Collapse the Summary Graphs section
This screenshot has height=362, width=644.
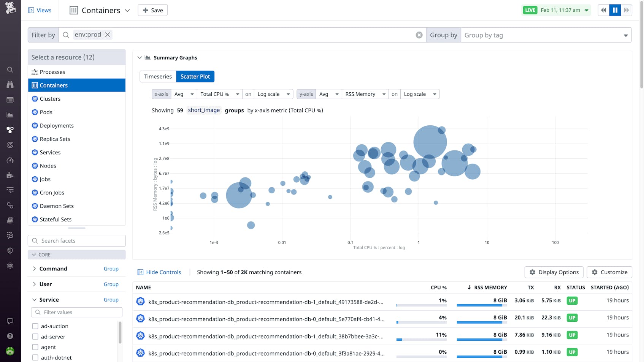140,57
